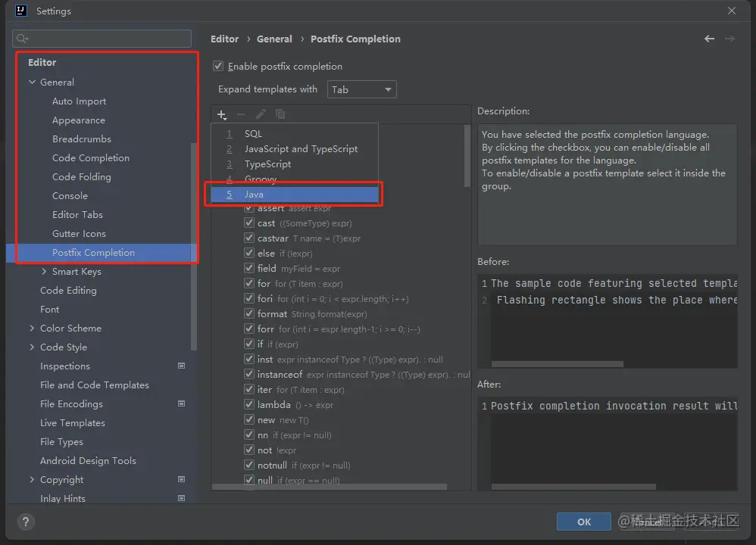The width and height of the screenshot is (756, 545).
Task: Toggle the iter template checkbox
Action: [249, 389]
